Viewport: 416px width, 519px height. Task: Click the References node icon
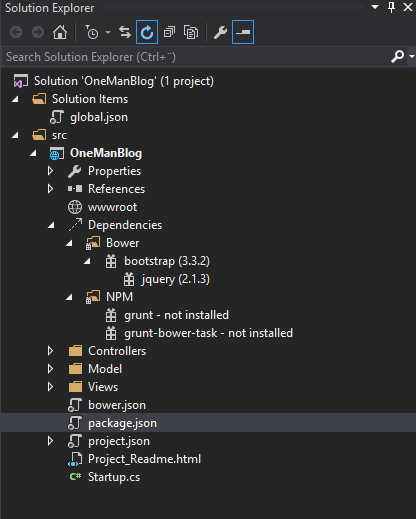pyautogui.click(x=75, y=189)
